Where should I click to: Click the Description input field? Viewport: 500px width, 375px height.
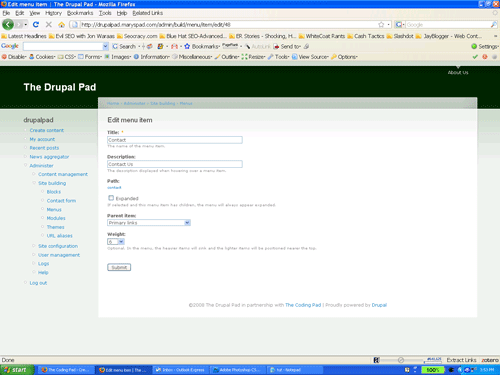175,164
